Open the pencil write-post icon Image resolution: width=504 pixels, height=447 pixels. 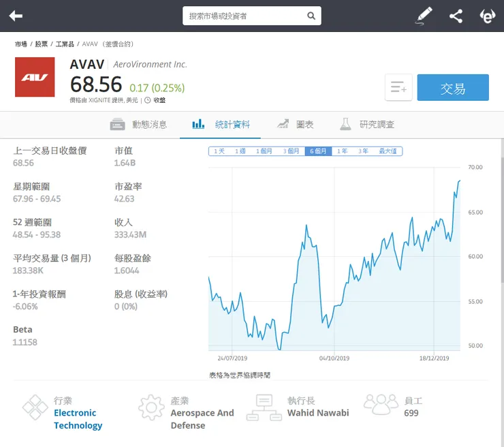tap(424, 16)
